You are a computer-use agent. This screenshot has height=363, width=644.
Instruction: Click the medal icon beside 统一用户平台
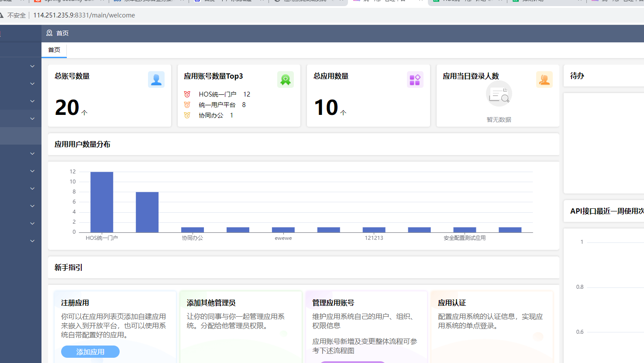[x=187, y=105]
